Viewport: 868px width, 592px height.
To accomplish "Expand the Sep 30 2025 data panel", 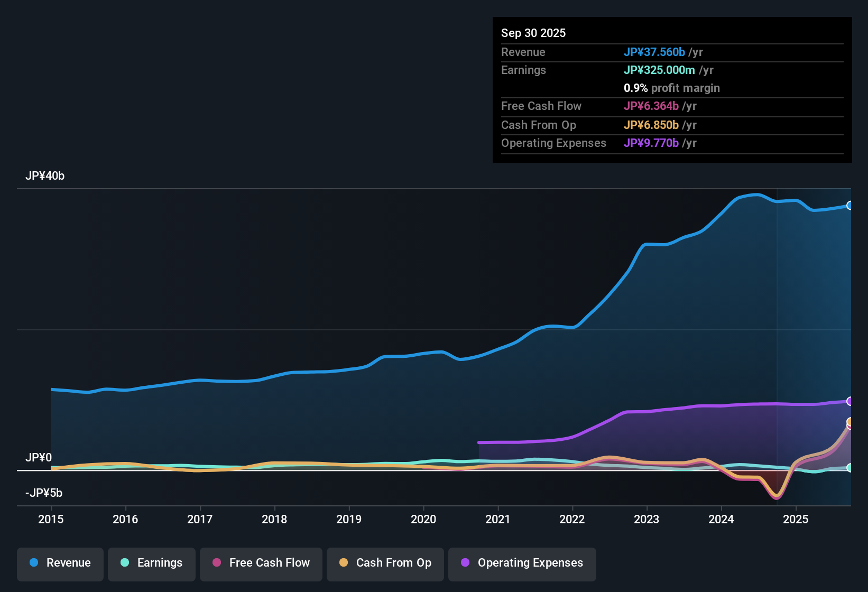I will (533, 33).
